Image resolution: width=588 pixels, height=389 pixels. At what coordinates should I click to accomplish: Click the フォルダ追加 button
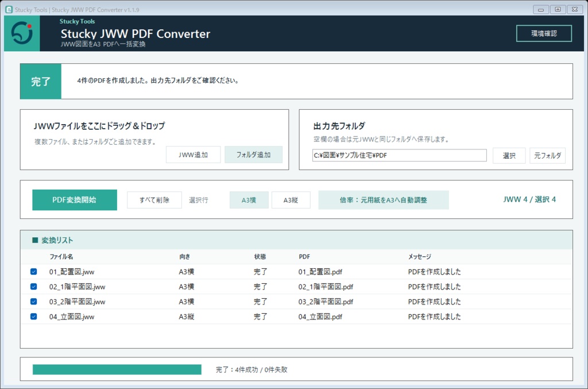(x=253, y=155)
